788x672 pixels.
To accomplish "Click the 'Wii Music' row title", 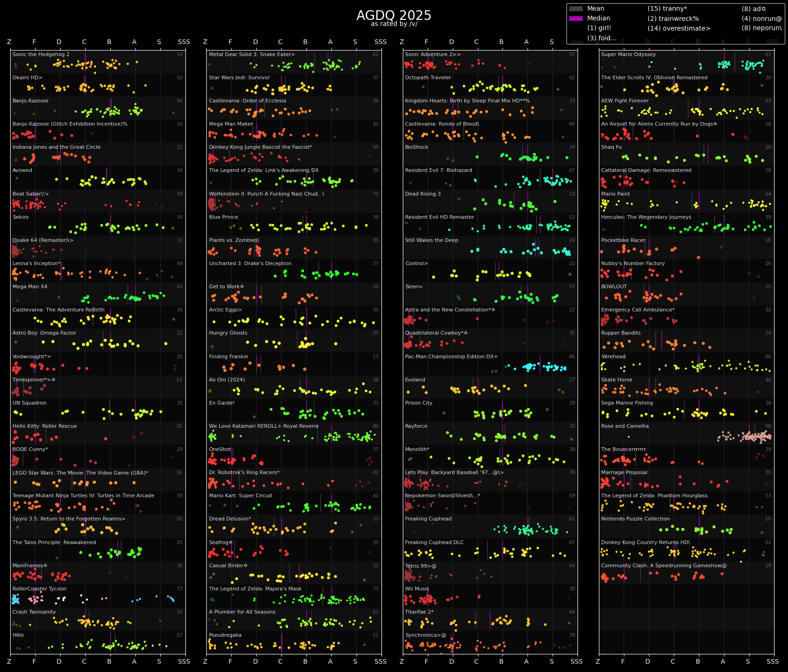I will [417, 589].
